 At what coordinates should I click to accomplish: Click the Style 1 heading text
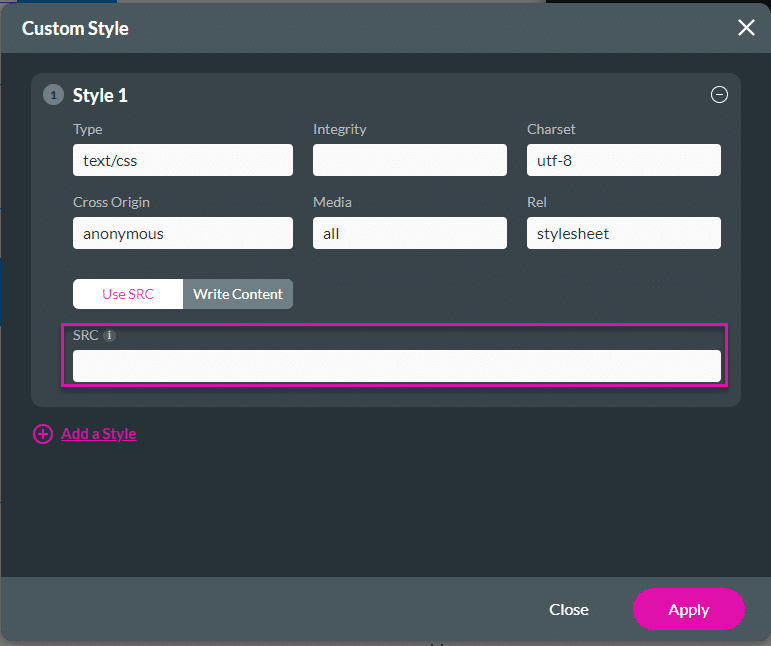(x=100, y=96)
